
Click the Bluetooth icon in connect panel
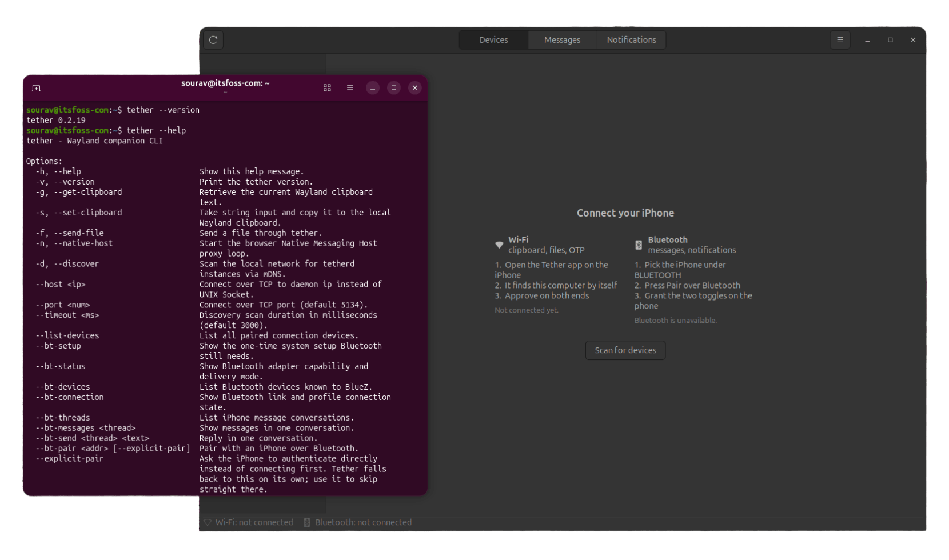click(x=639, y=245)
